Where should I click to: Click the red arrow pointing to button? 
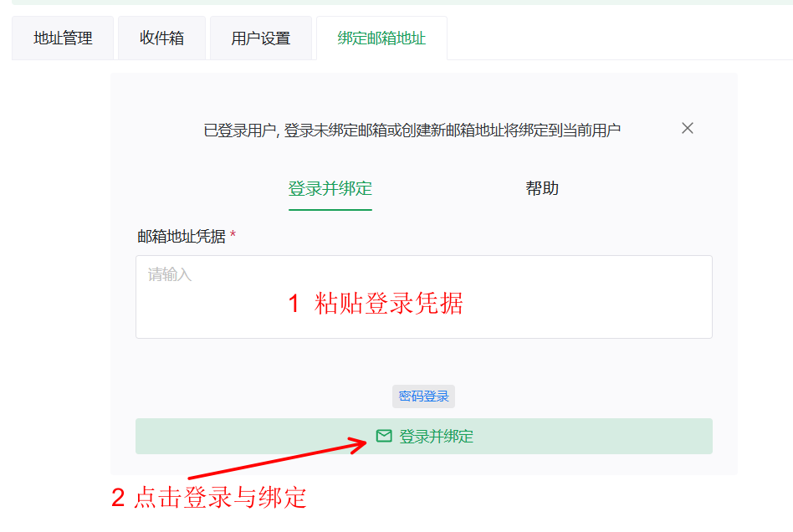coord(276,462)
